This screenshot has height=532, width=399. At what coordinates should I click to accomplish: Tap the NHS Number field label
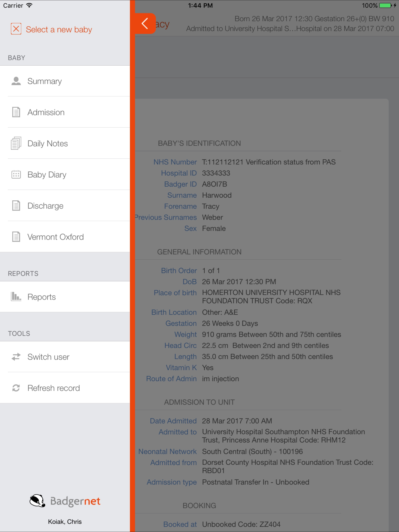click(x=175, y=162)
